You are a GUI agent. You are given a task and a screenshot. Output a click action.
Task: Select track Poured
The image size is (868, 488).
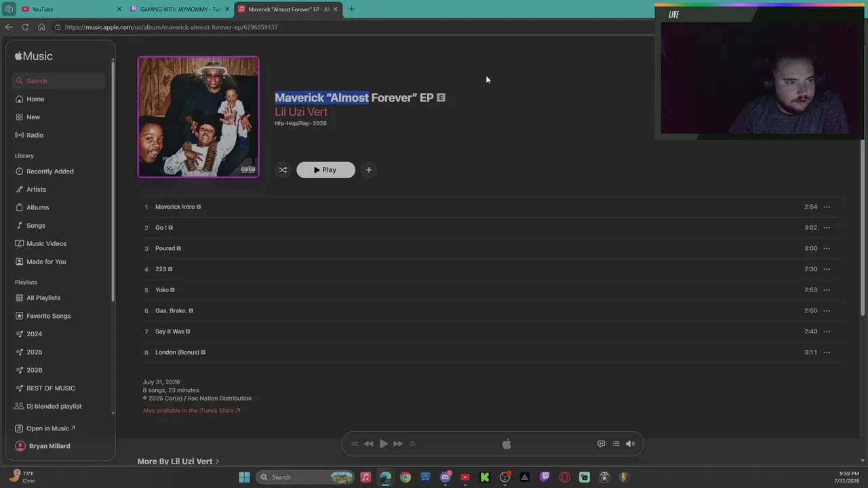pyautogui.click(x=165, y=248)
